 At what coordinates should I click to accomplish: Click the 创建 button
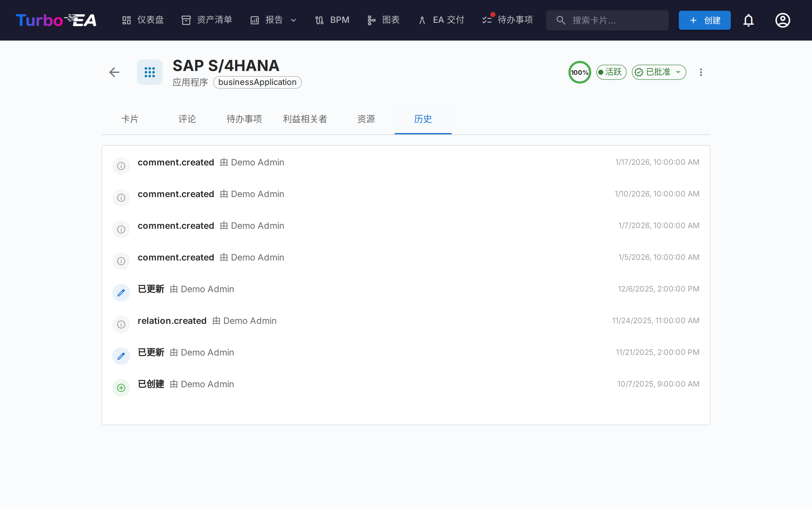pos(704,20)
